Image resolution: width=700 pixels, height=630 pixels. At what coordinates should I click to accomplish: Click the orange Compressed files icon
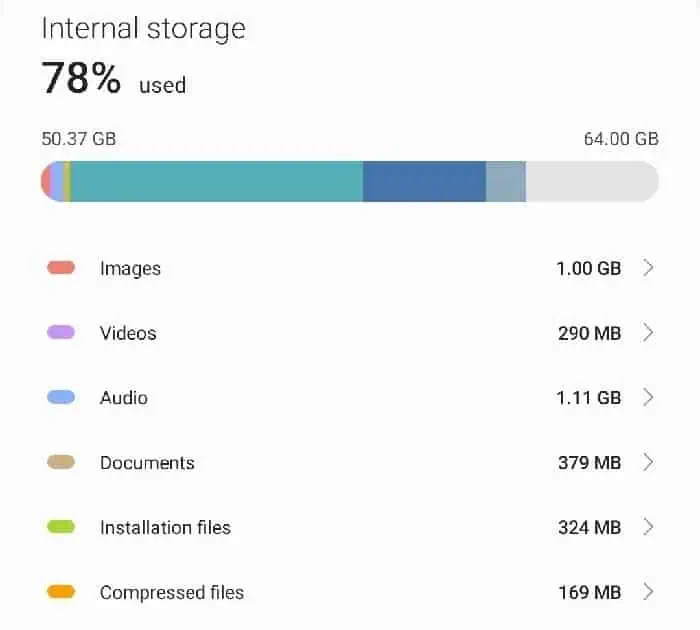tap(61, 592)
